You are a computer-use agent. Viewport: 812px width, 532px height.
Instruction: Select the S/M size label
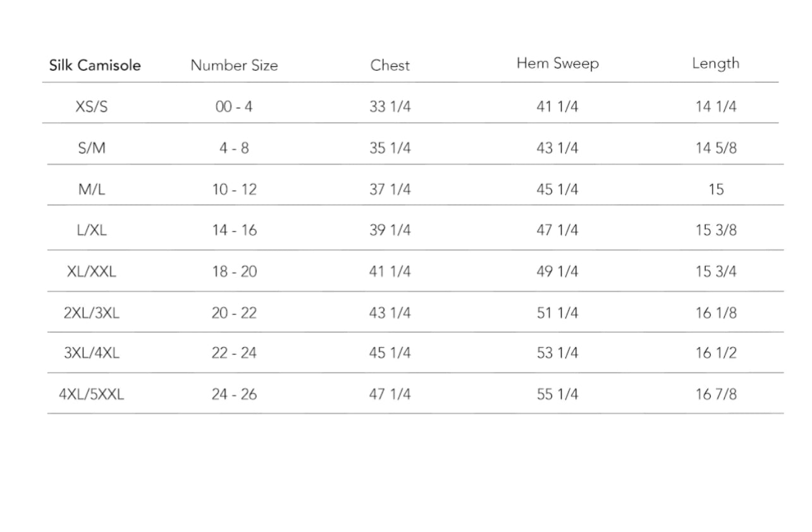pos(92,148)
